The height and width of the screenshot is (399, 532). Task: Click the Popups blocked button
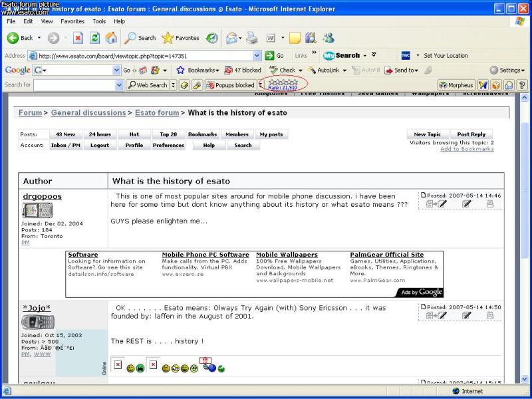coord(231,85)
